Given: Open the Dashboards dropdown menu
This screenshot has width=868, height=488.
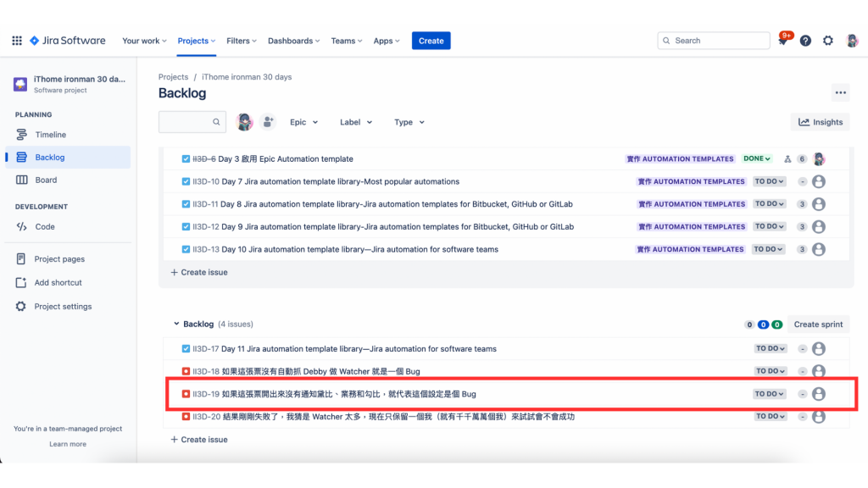Looking at the screenshot, I should (293, 41).
